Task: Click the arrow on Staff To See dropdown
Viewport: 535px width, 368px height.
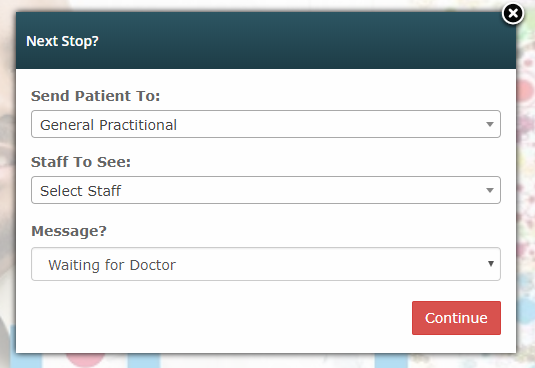Action: (x=490, y=190)
